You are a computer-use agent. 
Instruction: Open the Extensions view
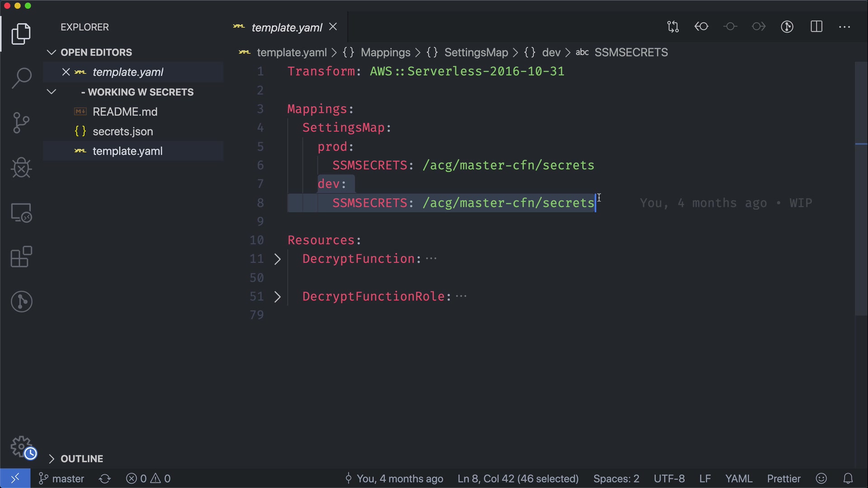(21, 257)
